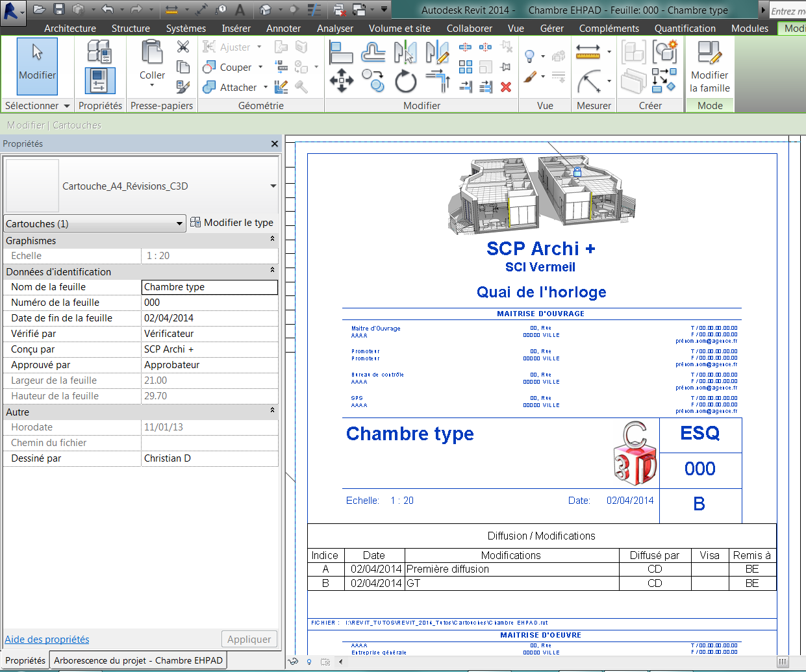806x672 pixels.
Task: Click the lightbulb reveal hidden elements toggle
Action: 529,56
